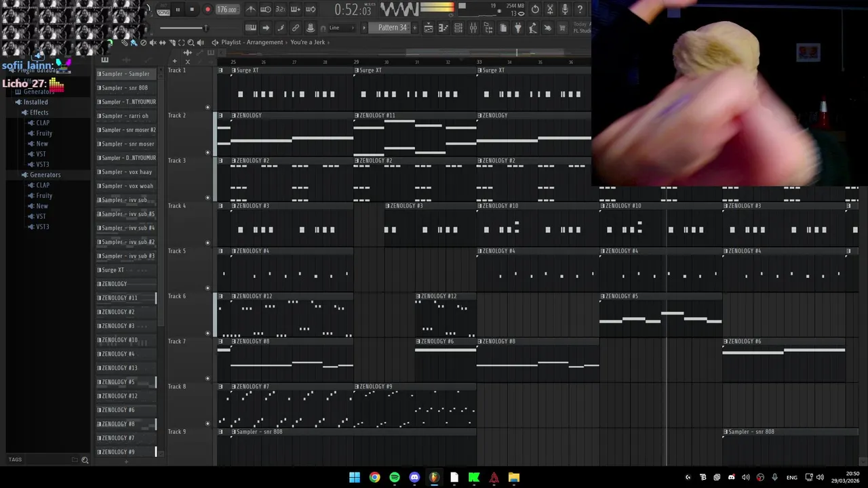Open the tempo tapper icon
868x488 pixels.
click(533, 28)
